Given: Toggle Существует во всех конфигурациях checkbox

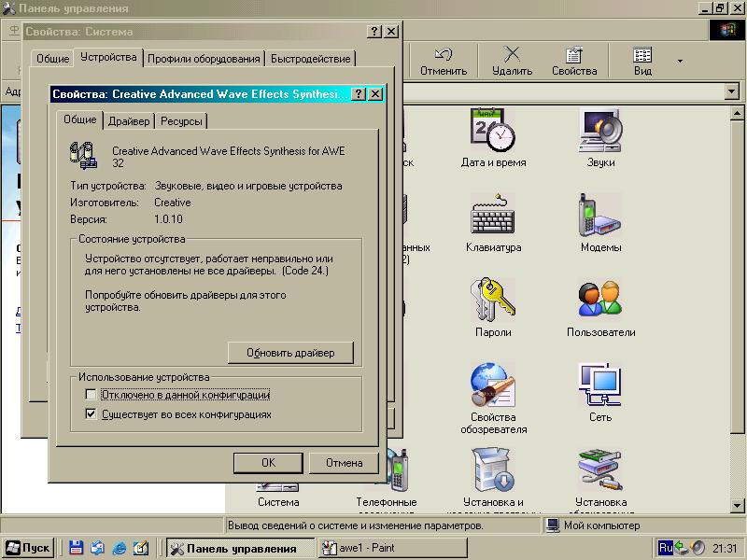Looking at the screenshot, I should pyautogui.click(x=91, y=413).
